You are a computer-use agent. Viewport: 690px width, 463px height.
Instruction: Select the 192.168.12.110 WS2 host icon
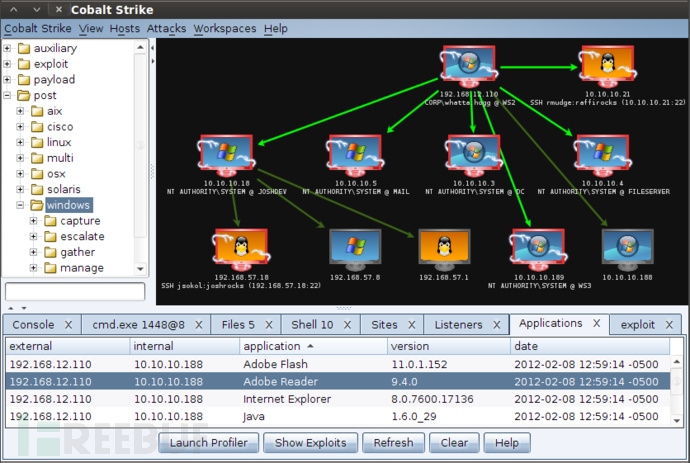(469, 66)
